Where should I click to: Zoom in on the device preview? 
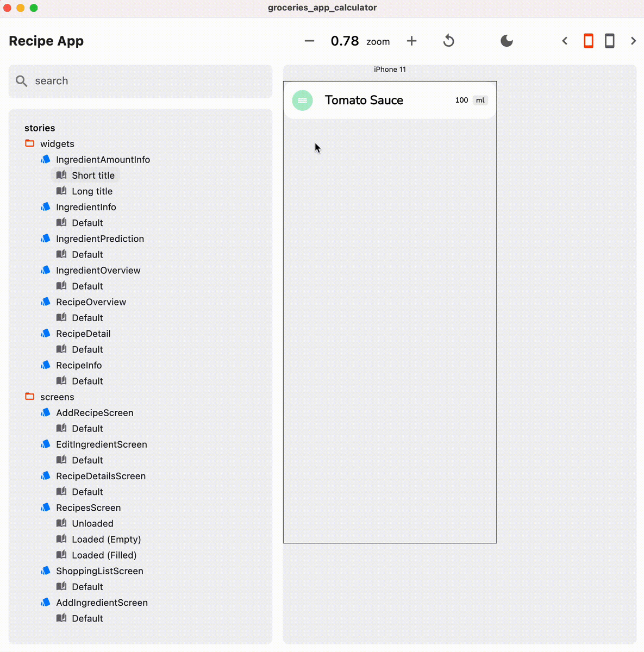click(x=412, y=41)
